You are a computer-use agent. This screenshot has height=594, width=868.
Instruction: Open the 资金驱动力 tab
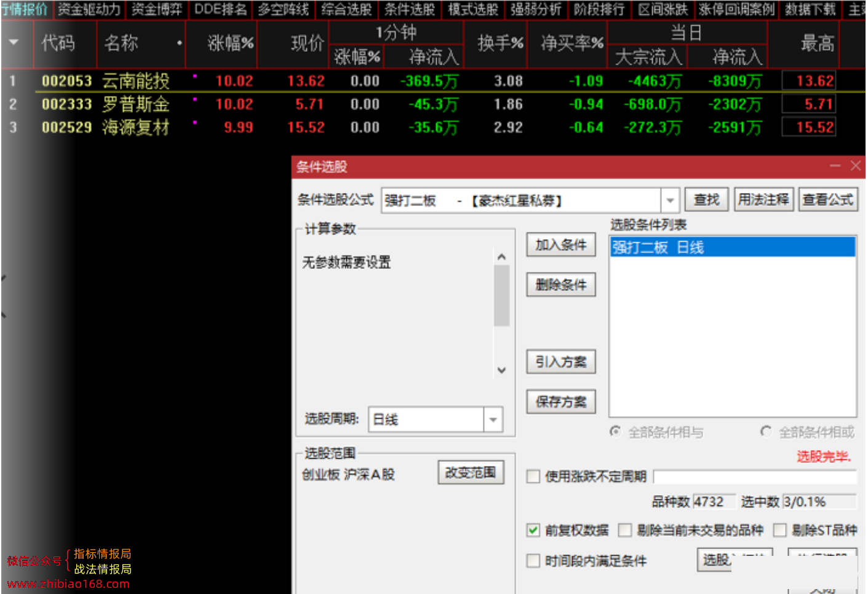coord(89,9)
